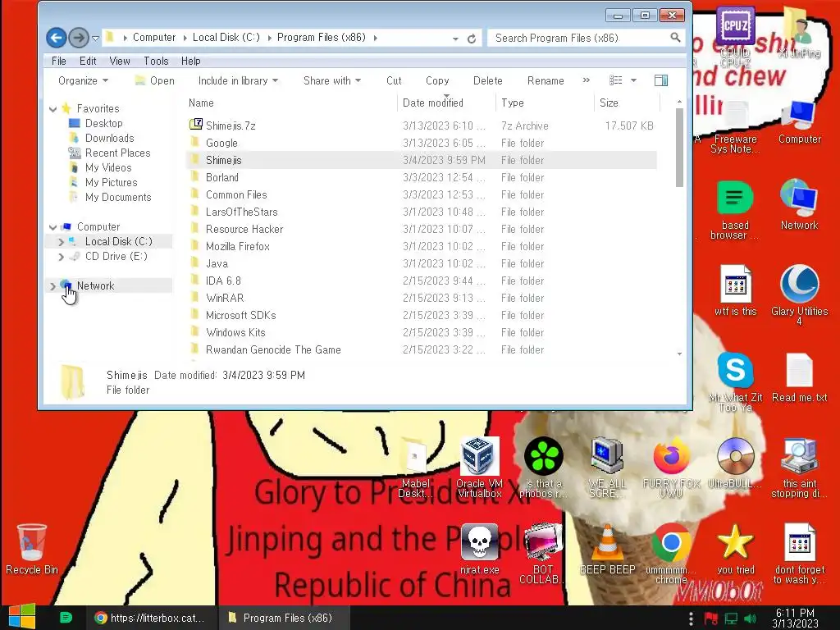Select the WinRAR folder row

tap(421, 298)
